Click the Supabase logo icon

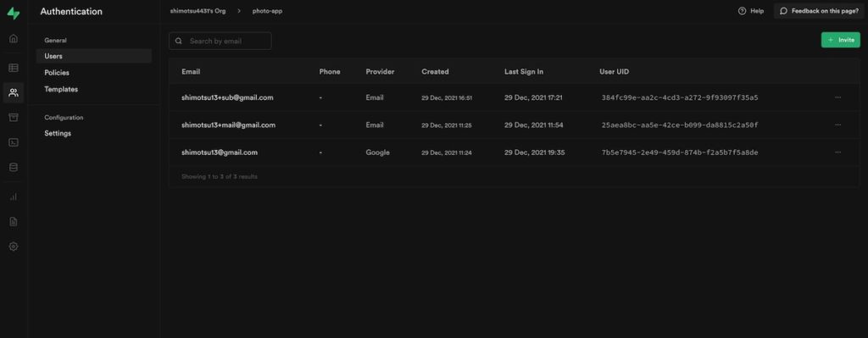pos(14,13)
